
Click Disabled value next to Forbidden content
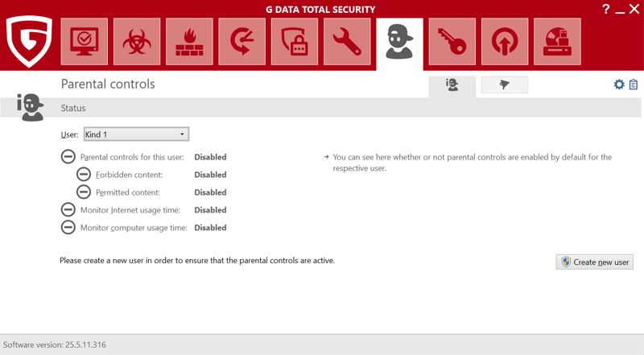coord(210,175)
